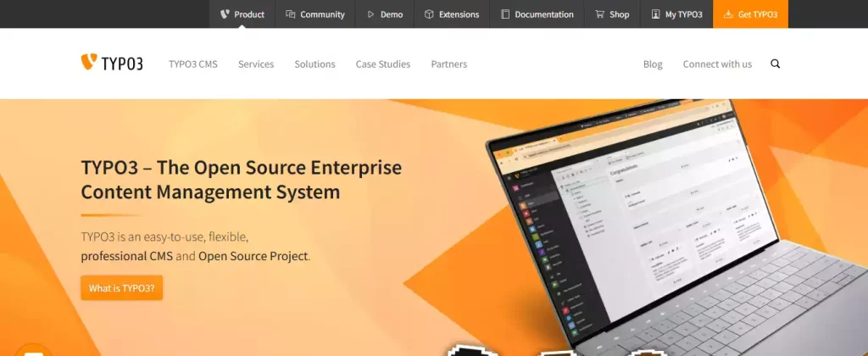Open the TYPO3 CMS menu item
Image resolution: width=868 pixels, height=356 pixels.
[x=193, y=64]
